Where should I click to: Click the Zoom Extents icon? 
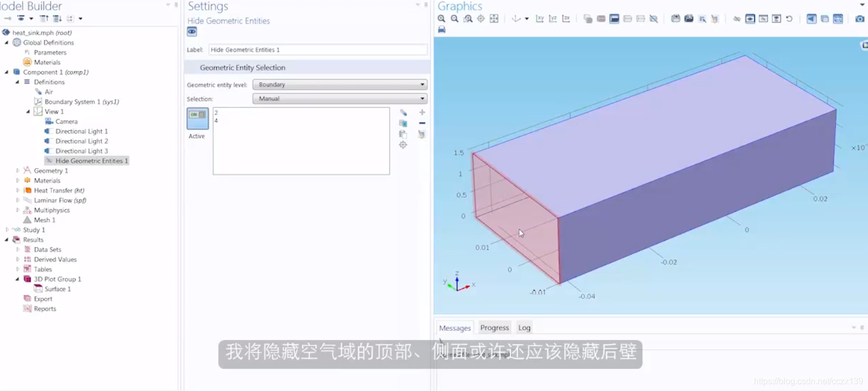494,19
